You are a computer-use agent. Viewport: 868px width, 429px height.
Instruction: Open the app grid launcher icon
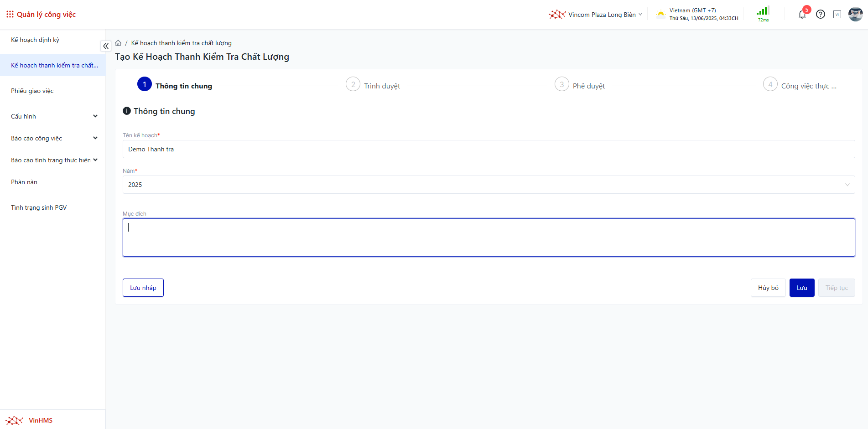(10, 15)
